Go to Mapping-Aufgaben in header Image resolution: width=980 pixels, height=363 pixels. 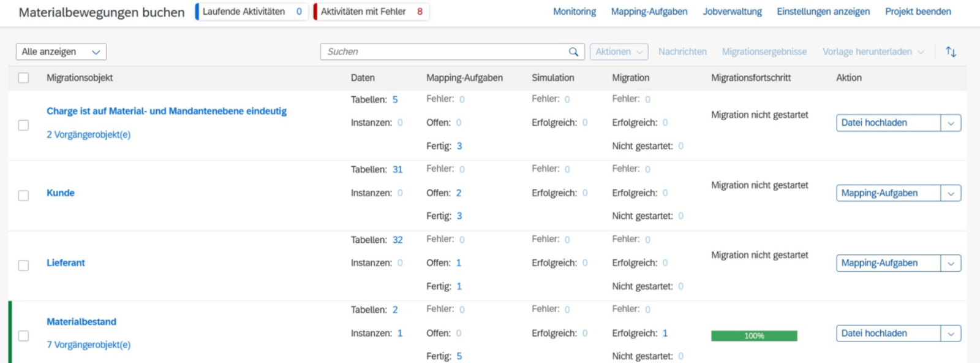coord(649,12)
